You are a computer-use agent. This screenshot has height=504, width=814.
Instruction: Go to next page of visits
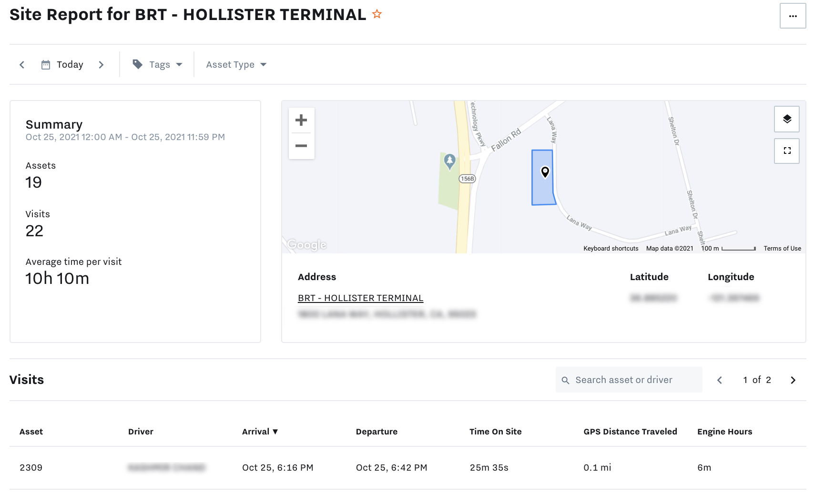coord(793,380)
